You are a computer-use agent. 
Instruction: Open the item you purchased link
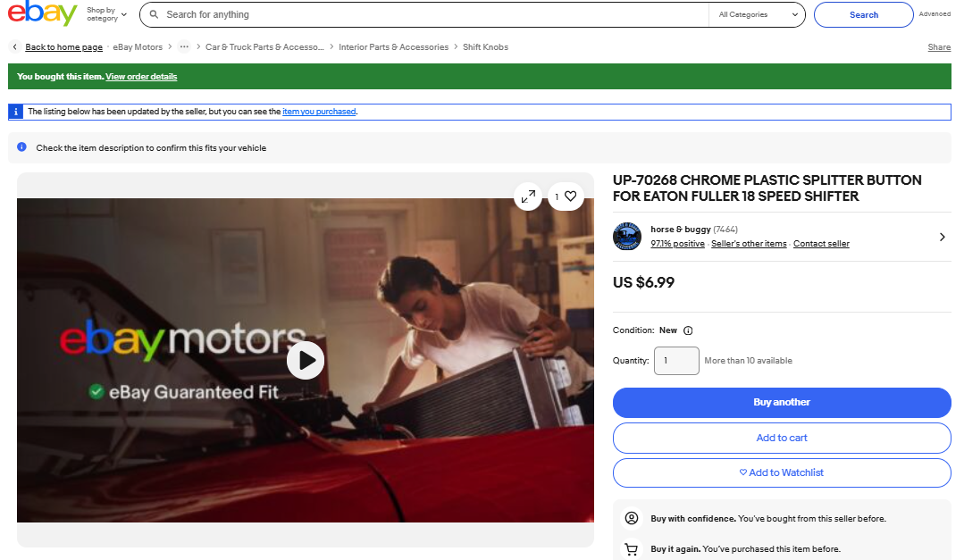point(319,112)
